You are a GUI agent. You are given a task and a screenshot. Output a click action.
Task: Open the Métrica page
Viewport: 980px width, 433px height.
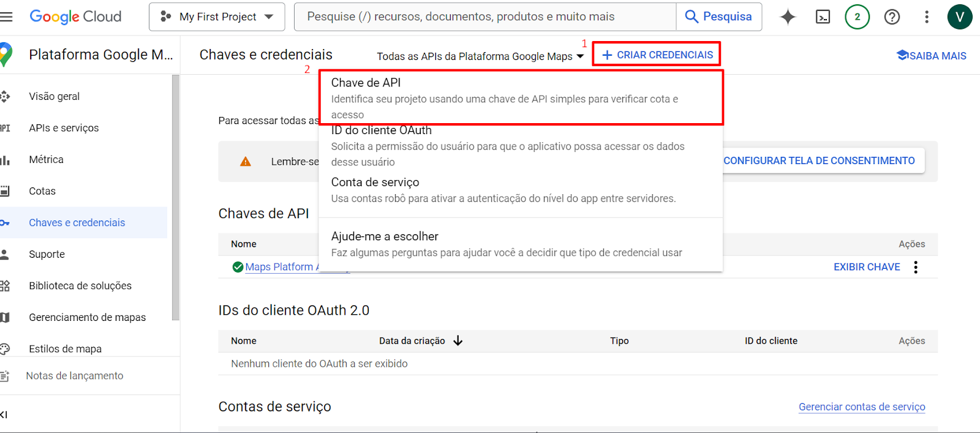[x=46, y=159]
